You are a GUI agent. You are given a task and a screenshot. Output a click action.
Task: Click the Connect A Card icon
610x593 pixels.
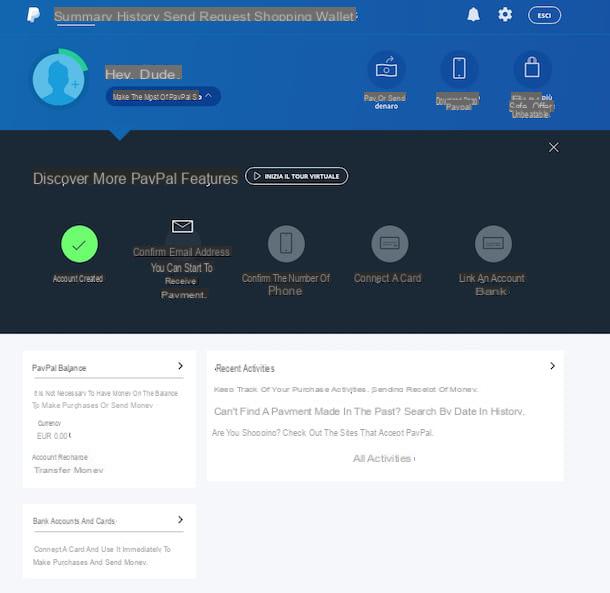click(389, 244)
